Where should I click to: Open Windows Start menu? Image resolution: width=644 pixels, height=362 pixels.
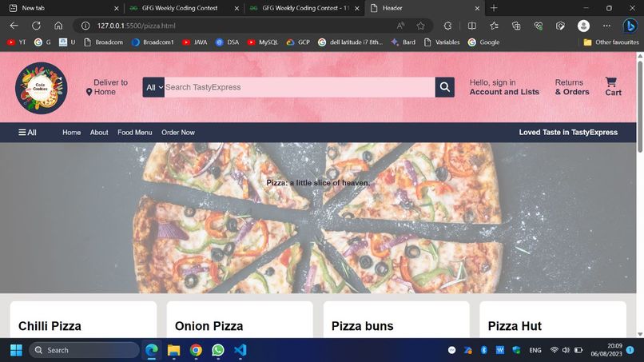point(16,350)
